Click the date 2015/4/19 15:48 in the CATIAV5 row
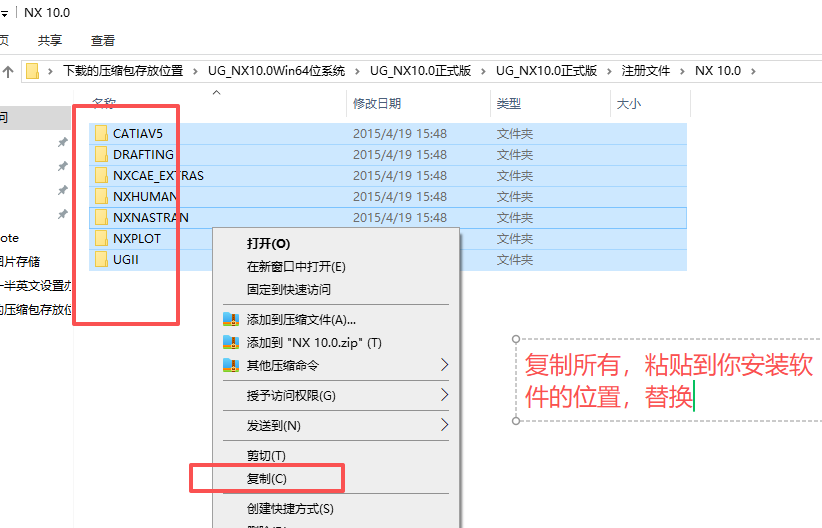Image resolution: width=822 pixels, height=528 pixels. coord(400,134)
